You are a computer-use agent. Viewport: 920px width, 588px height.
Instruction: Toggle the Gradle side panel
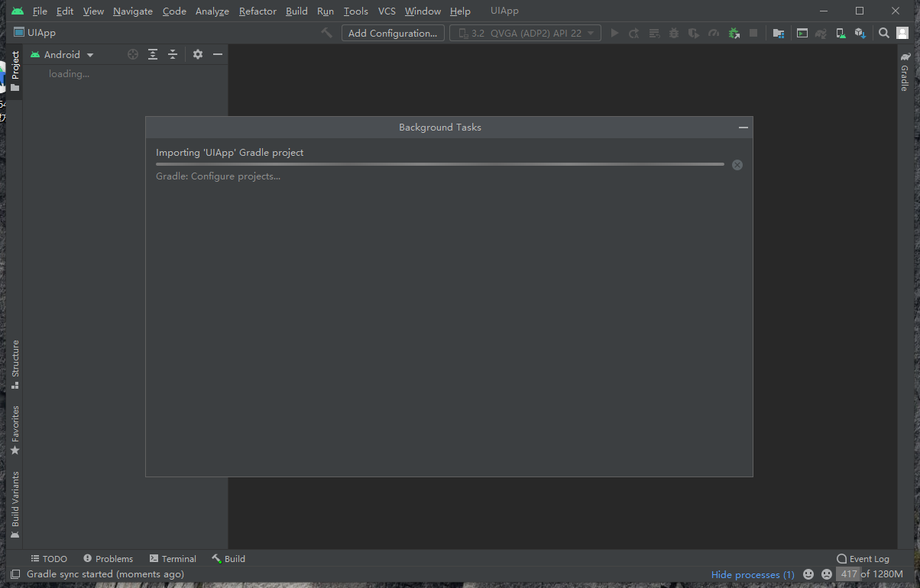point(905,72)
